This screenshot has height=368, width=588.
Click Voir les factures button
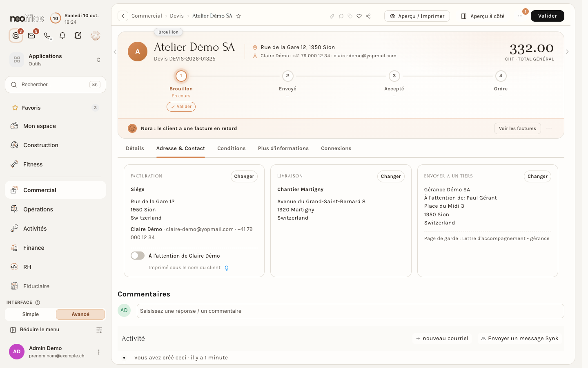(517, 128)
